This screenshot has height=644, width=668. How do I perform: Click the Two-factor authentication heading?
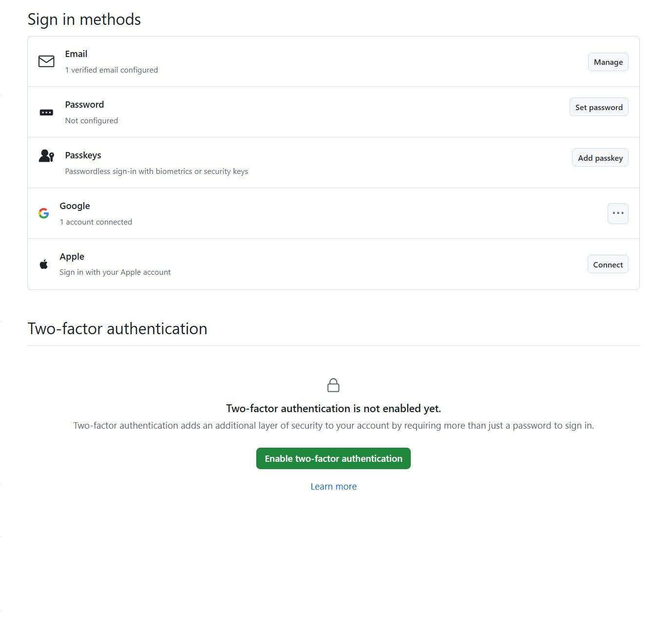[x=117, y=329]
